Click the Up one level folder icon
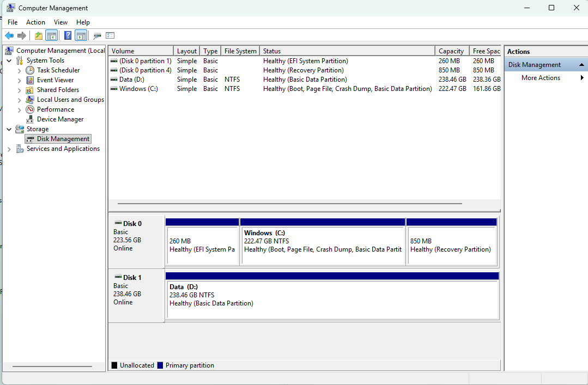Image resolution: width=588 pixels, height=385 pixels. point(38,35)
